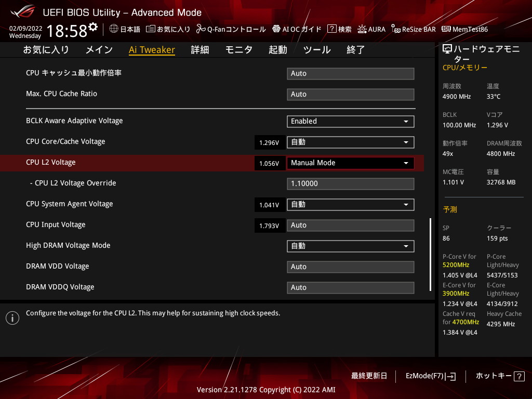Viewport: 532px width, 399px height.
Task: Click the 159 pts cooler score
Action: pos(497,238)
